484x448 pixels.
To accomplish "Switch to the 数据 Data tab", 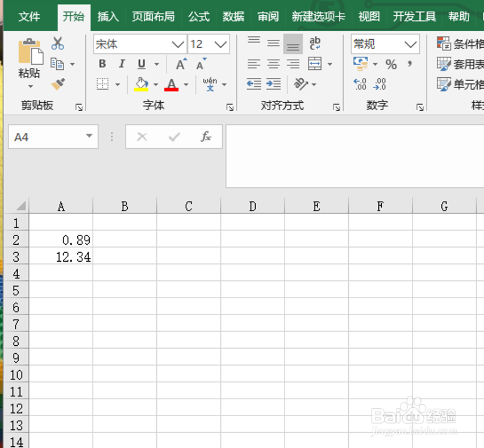I will (233, 16).
